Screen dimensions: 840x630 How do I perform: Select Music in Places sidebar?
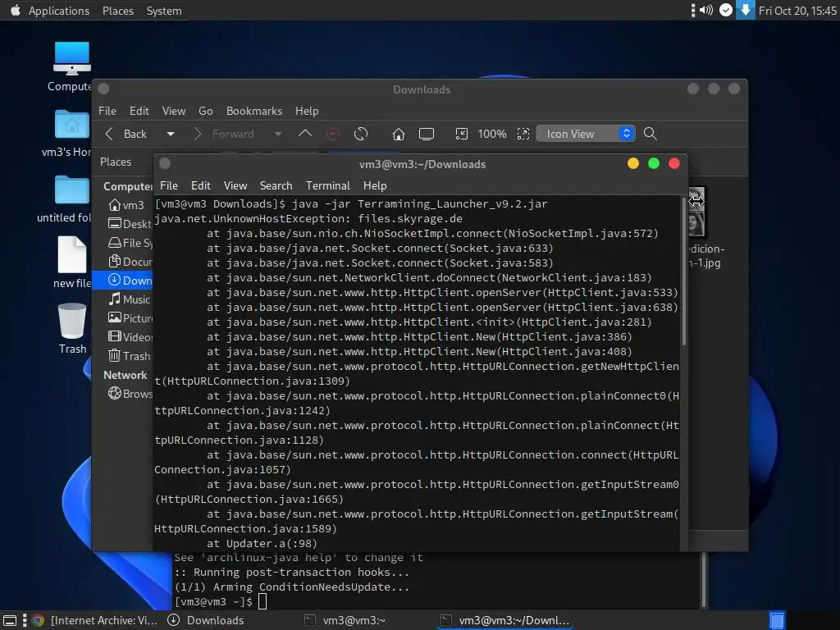129,299
